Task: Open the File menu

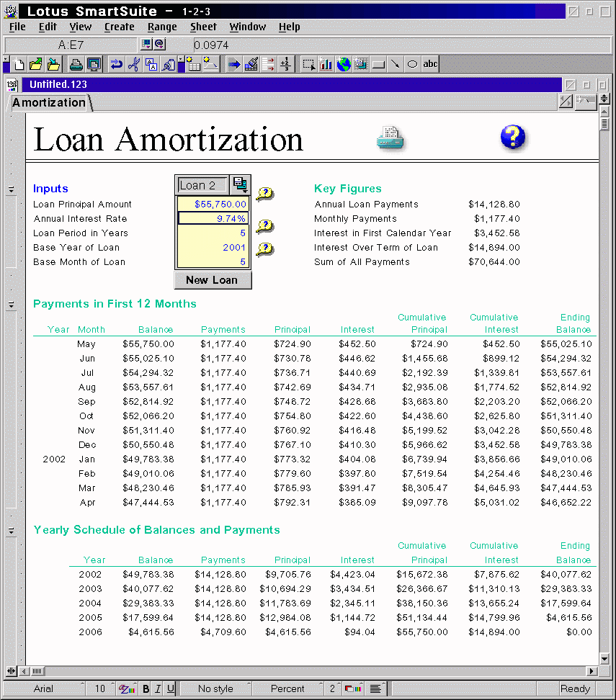Action: click(17, 27)
